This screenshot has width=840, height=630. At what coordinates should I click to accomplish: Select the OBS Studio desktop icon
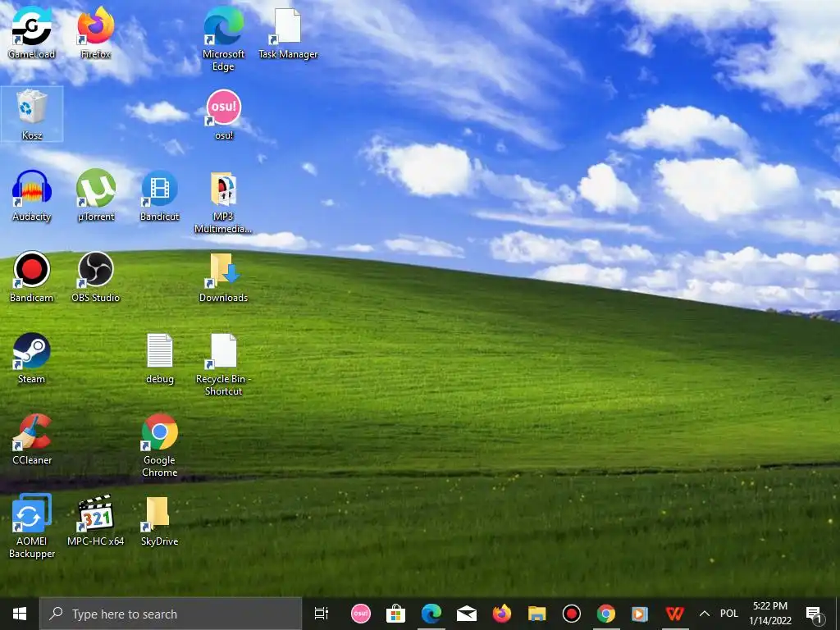(96, 277)
